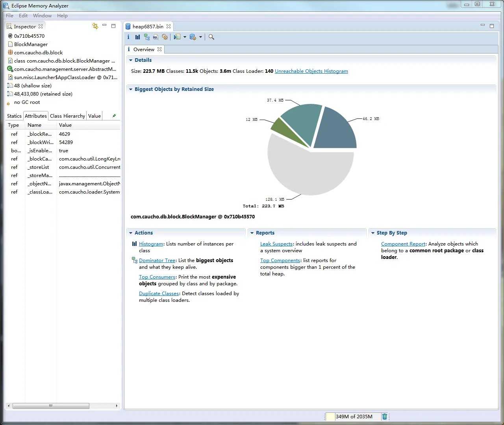Viewport: 504px width, 425px height.
Task: Click the BlockManager page icon in Inspector
Action: coord(10,44)
